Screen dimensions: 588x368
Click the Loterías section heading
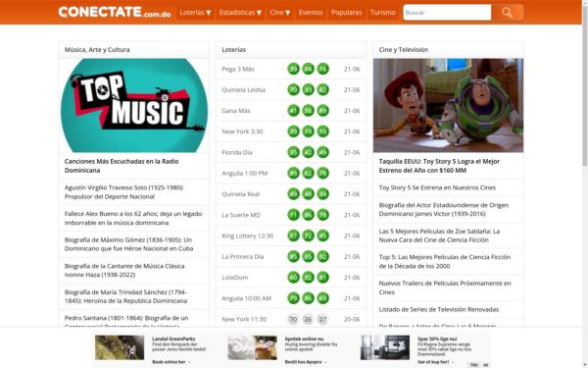point(234,50)
